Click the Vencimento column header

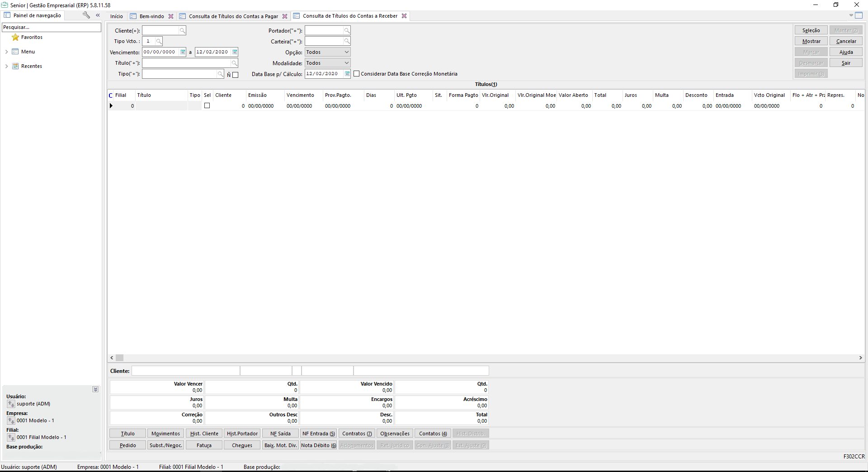(x=303, y=95)
